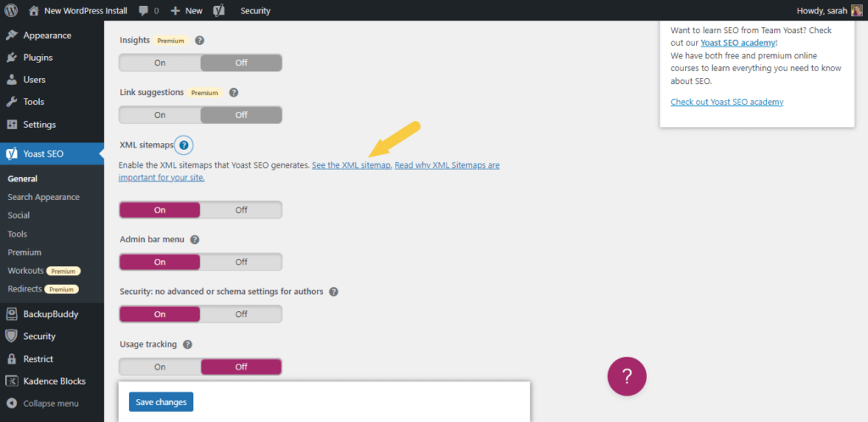The height and width of the screenshot is (422, 868).
Task: Click the Insights help question mark icon
Action: (200, 41)
